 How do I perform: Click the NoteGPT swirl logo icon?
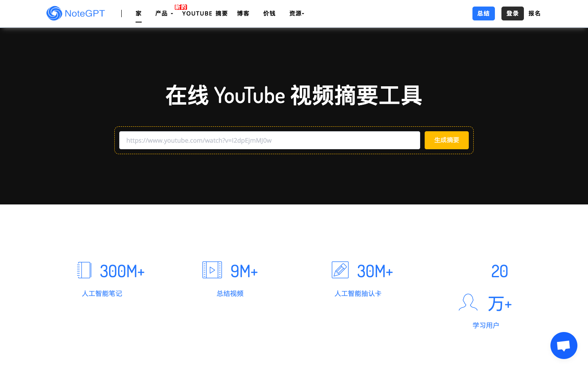pos(54,13)
